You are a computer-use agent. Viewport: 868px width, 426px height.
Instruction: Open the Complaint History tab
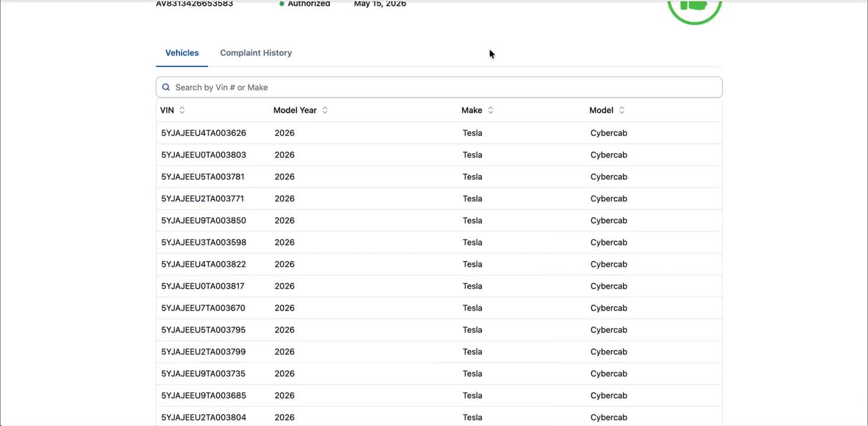point(256,53)
